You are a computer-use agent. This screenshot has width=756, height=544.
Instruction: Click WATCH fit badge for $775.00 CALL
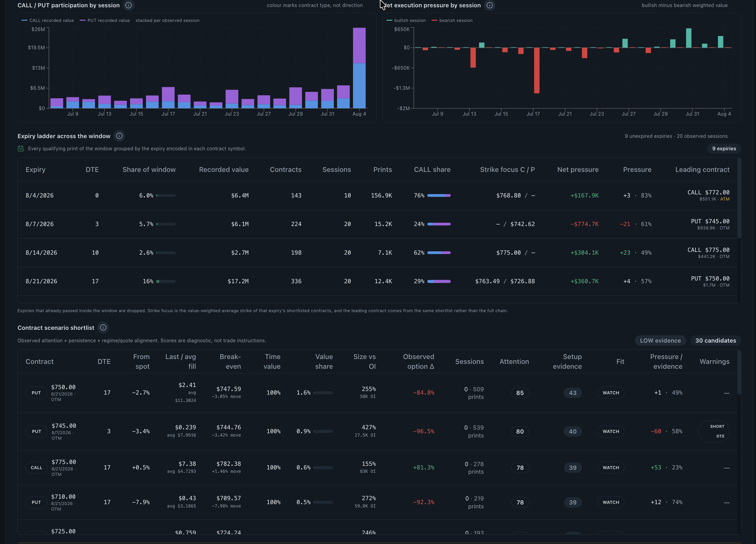point(611,468)
